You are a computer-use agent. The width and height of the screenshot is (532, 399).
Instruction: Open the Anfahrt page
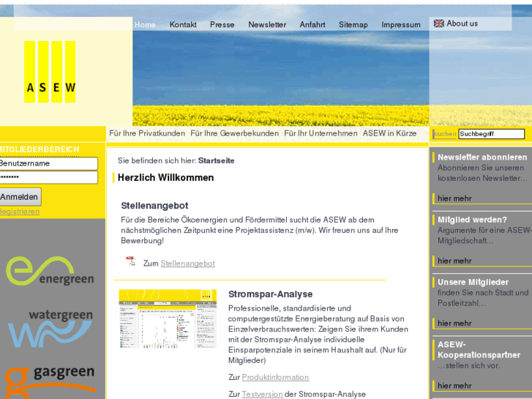click(312, 25)
